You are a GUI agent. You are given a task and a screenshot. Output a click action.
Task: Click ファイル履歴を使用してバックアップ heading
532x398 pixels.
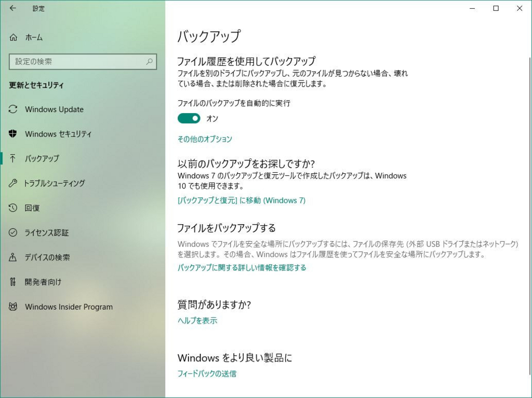(247, 61)
